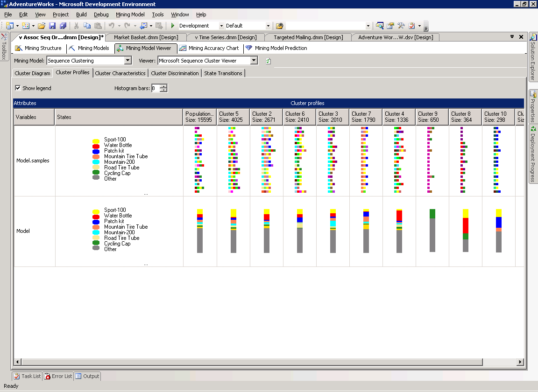This screenshot has width=538, height=392.
Task: Uncheck the Show legend checkbox
Action: (18, 88)
